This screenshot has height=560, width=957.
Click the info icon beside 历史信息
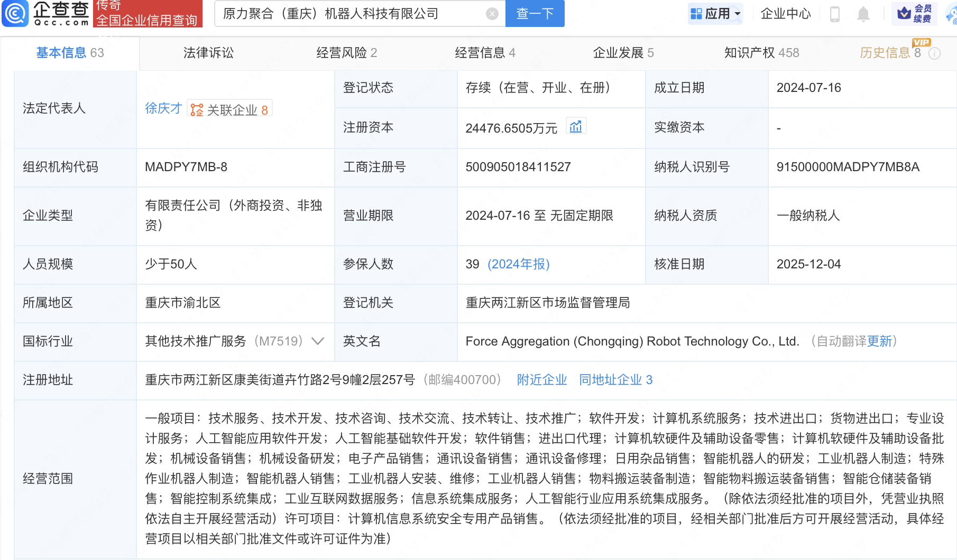[x=934, y=53]
